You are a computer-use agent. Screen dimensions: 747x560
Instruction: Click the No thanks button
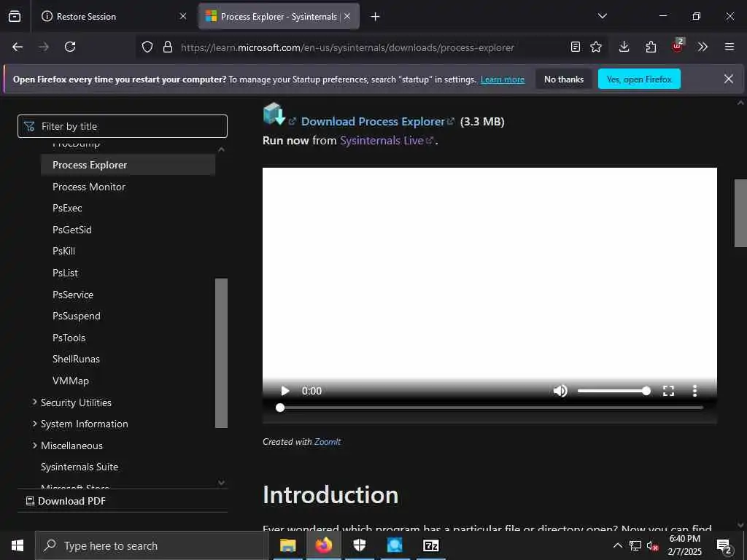(564, 79)
